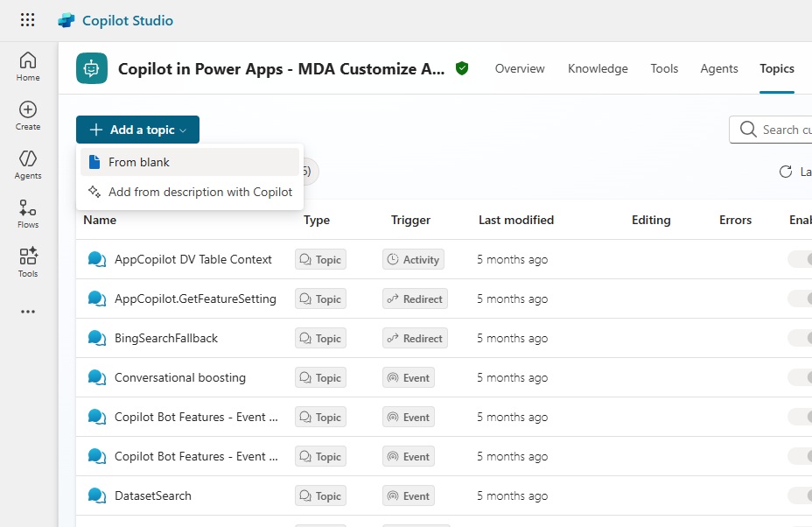Viewport: 812px width, 527px height.
Task: Toggle enabled switch for AppCopilot DV Table Context
Action: (x=801, y=259)
